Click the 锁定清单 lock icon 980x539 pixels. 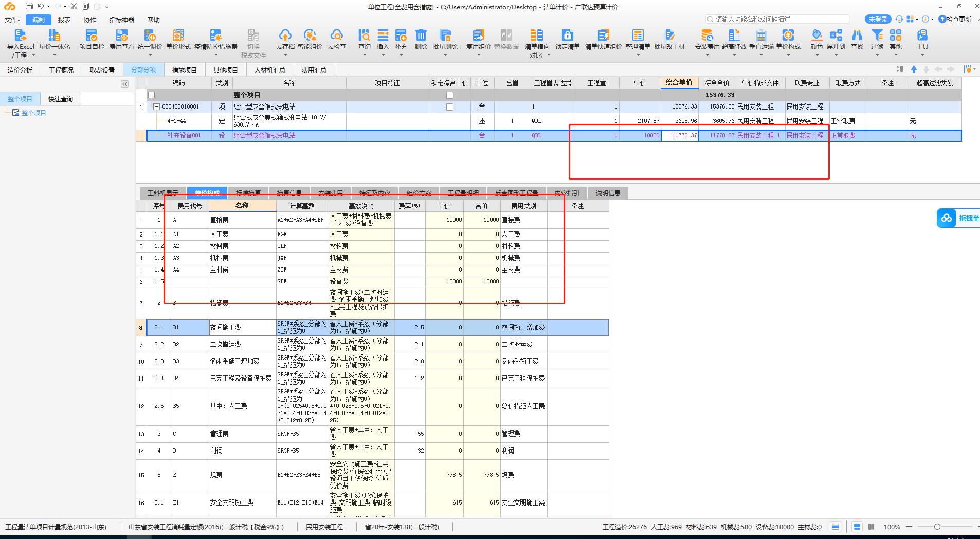(567, 35)
